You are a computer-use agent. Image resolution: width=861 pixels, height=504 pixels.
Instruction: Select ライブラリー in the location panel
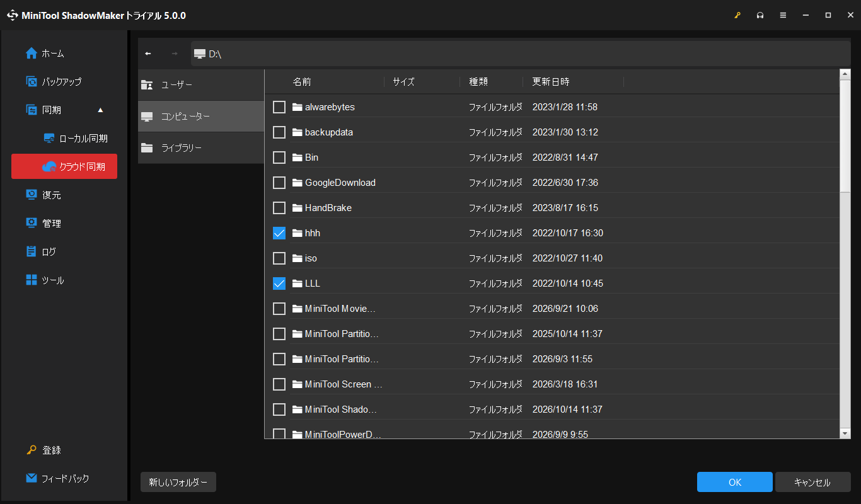pyautogui.click(x=201, y=148)
